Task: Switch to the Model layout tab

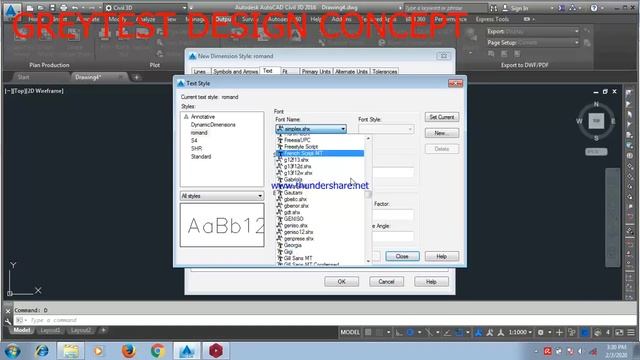Action: pos(22,330)
